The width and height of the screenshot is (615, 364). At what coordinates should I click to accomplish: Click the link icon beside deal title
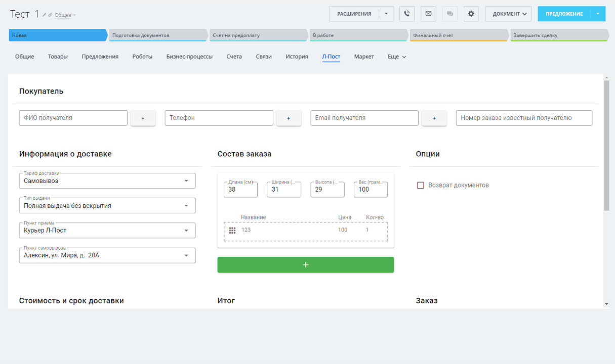coord(50,15)
